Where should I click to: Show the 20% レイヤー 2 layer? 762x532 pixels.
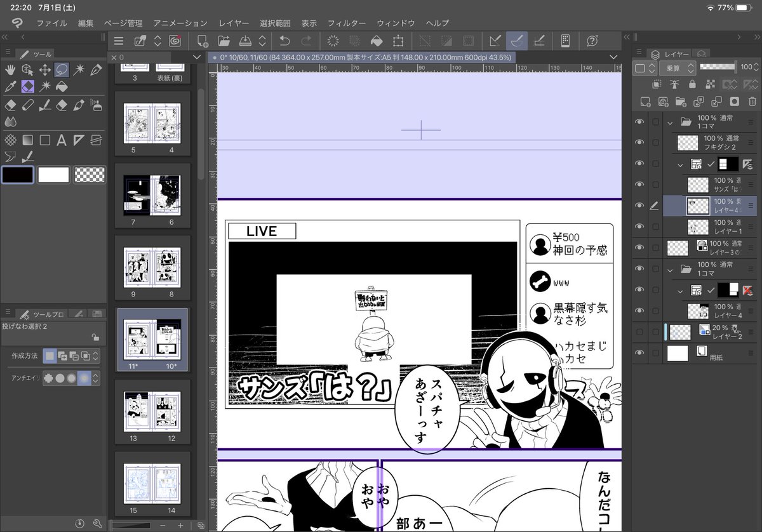point(639,332)
